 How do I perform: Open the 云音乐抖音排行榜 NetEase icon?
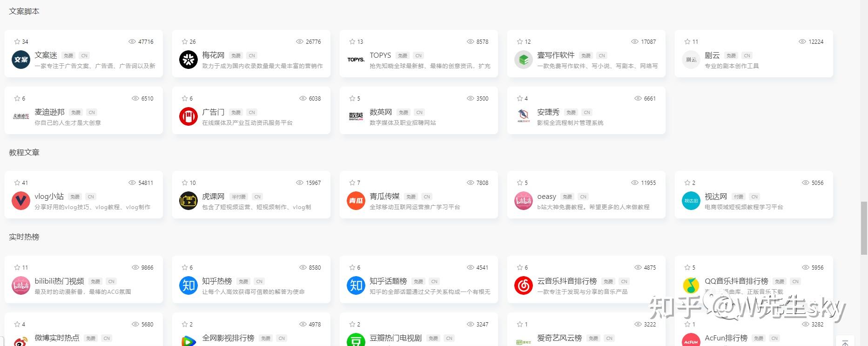524,285
